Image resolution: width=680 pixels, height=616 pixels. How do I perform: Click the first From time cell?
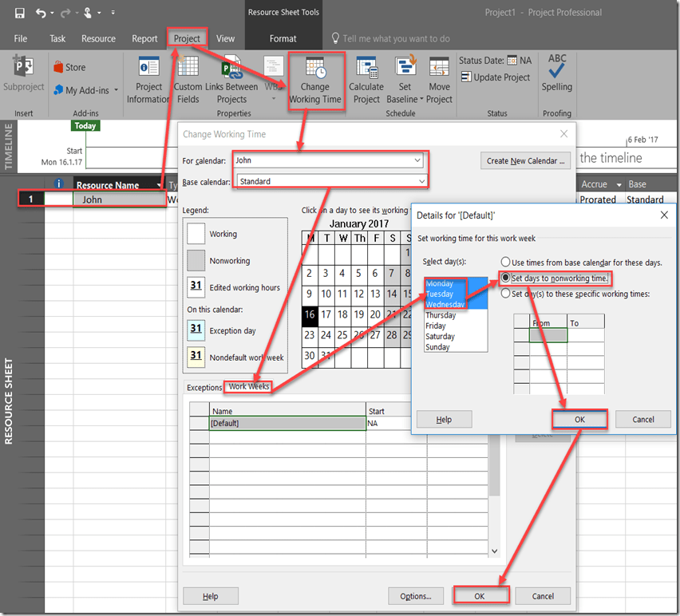point(548,337)
